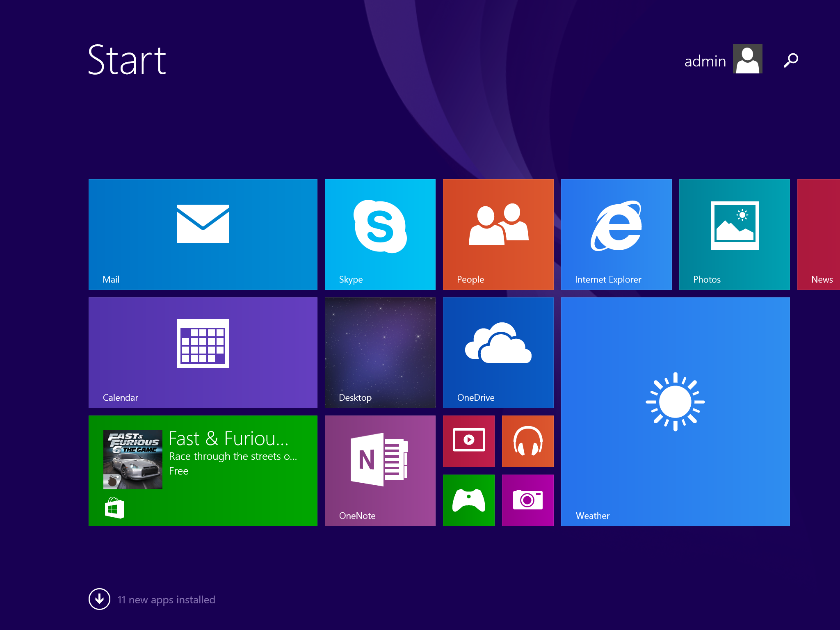Viewport: 840px width, 630px height.
Task: Launch the Internet Explorer tile
Action: click(x=616, y=234)
